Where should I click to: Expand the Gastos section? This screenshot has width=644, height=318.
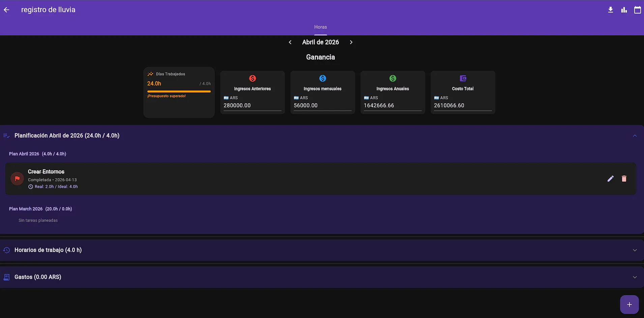point(635,277)
